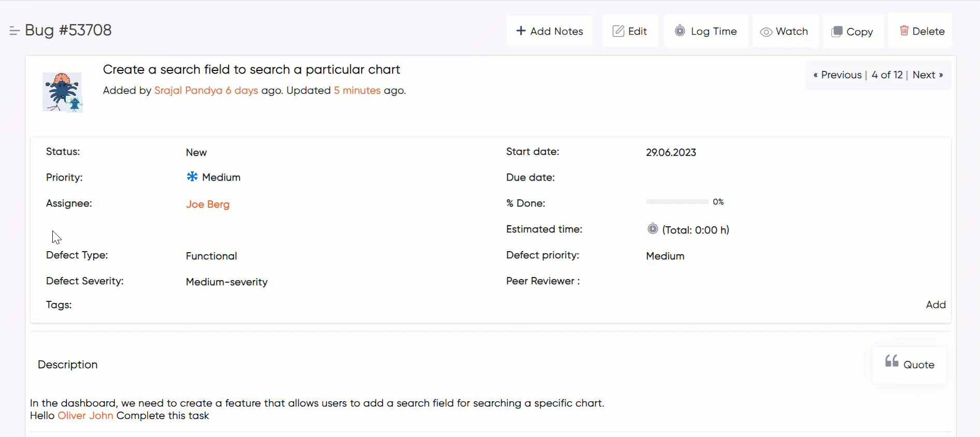Click the Add tags link
Image resolution: width=980 pixels, height=437 pixels.
[x=935, y=305]
